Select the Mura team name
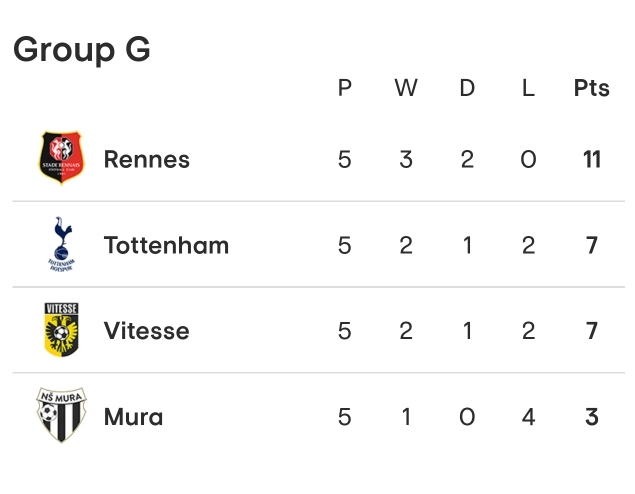 tap(133, 417)
